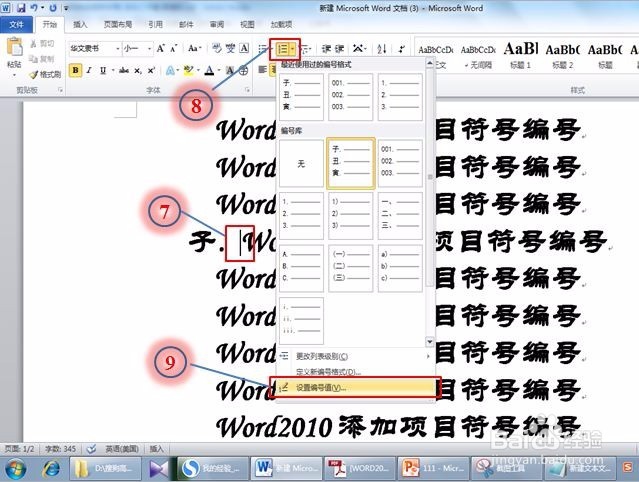The width and height of the screenshot is (639, 482).
Task: Click the Grow Font icon
Action: pyautogui.click(x=161, y=48)
